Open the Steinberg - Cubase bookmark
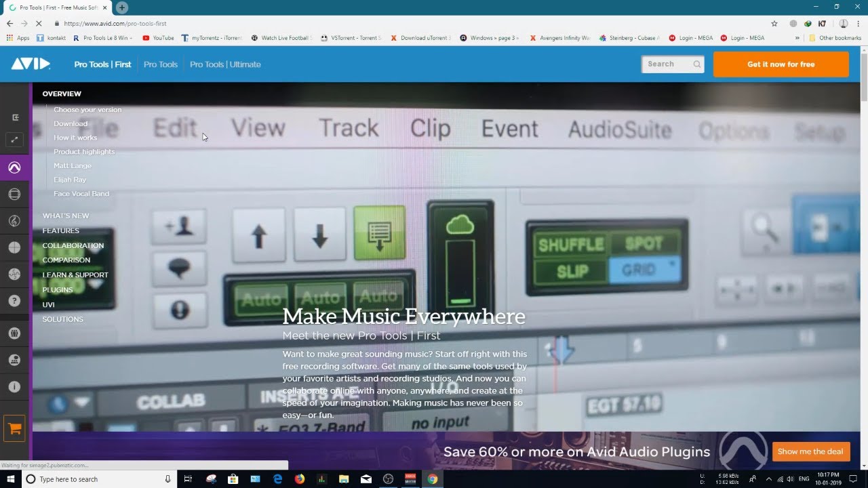This screenshot has width=868, height=488. pyautogui.click(x=629, y=38)
